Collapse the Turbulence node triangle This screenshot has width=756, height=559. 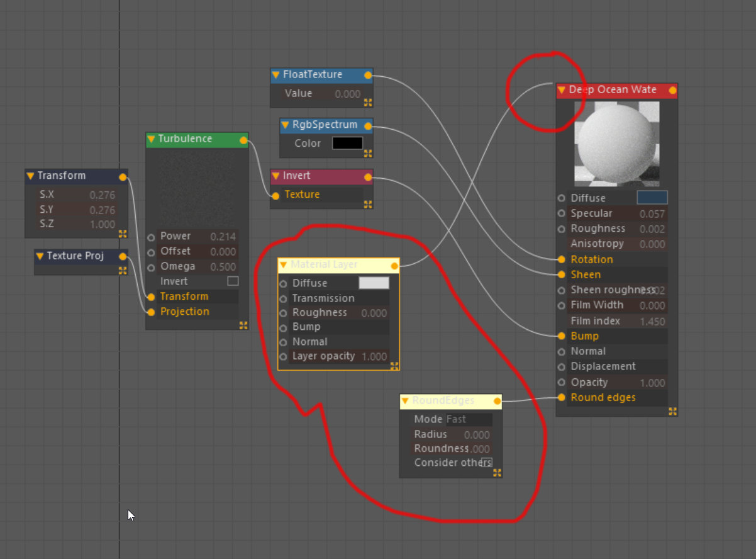(151, 139)
